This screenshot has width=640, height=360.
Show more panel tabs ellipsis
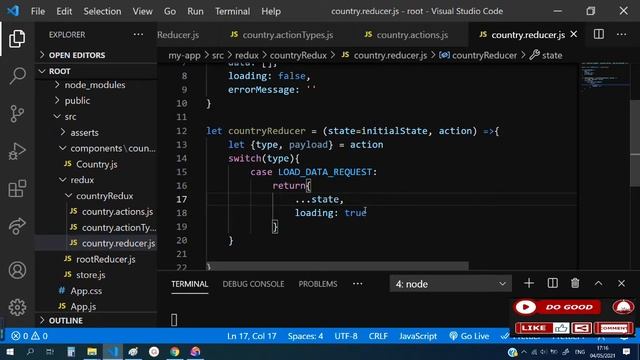point(358,284)
